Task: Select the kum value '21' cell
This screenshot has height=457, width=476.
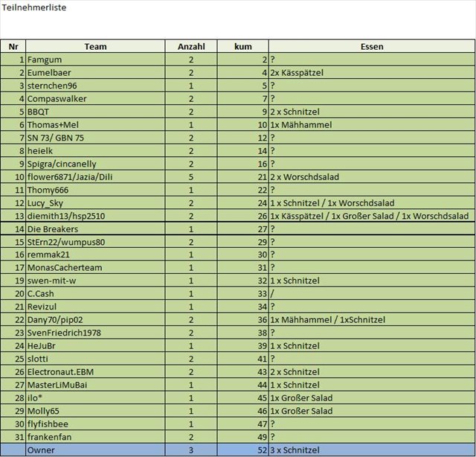Action: point(243,177)
